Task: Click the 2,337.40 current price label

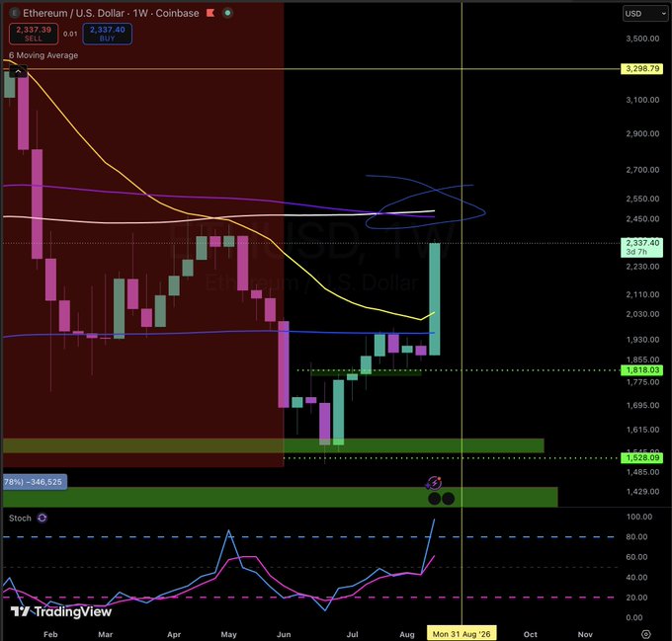Action: (x=642, y=247)
